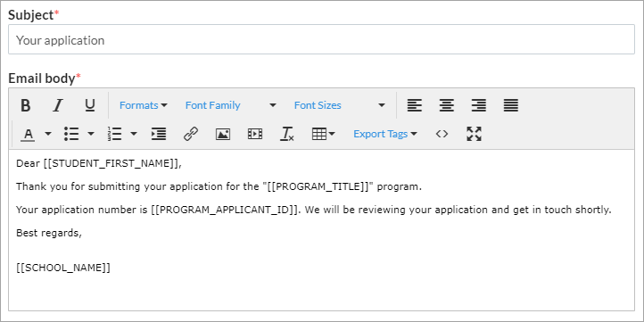Click the [[PROGRAM_TITLE]] tag text
This screenshot has height=322, width=644.
pyautogui.click(x=317, y=187)
